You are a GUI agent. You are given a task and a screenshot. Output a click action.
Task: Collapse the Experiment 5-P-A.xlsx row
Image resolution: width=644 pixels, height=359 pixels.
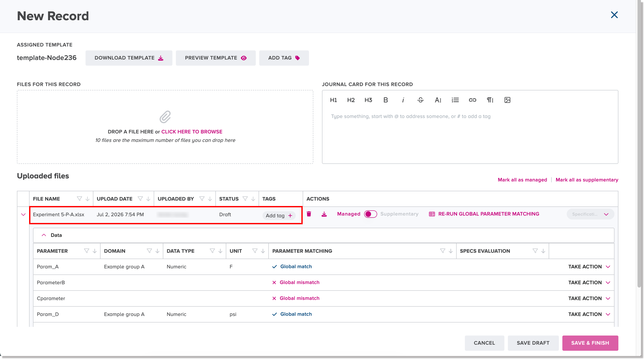[x=23, y=215]
